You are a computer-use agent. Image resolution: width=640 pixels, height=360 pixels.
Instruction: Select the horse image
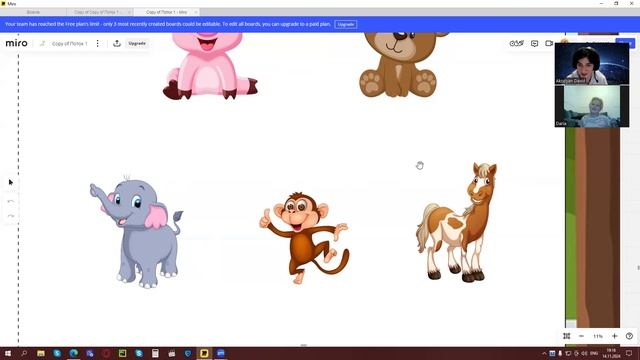(x=456, y=222)
